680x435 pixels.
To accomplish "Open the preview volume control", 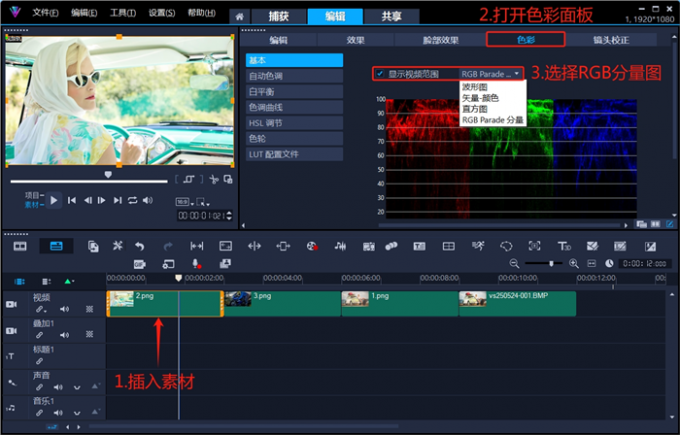I will pos(148,200).
